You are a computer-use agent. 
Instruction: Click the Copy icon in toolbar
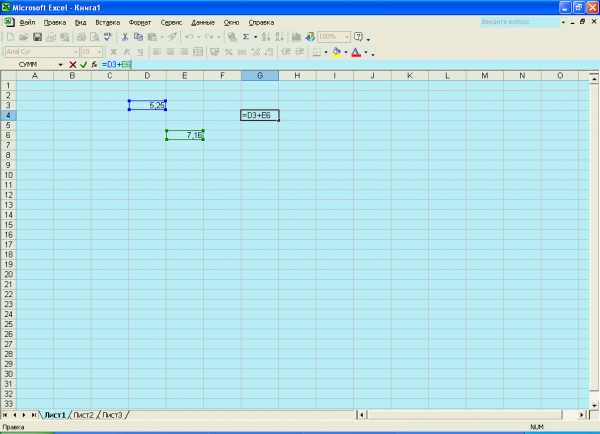tap(139, 37)
